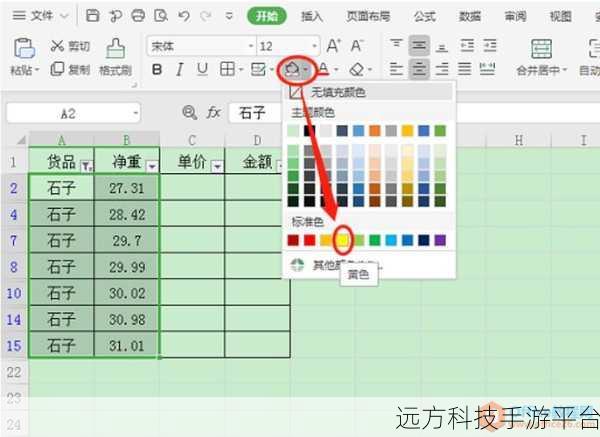This screenshot has height=437, width=600.
Task: Toggle Underline formatting
Action: tap(202, 69)
